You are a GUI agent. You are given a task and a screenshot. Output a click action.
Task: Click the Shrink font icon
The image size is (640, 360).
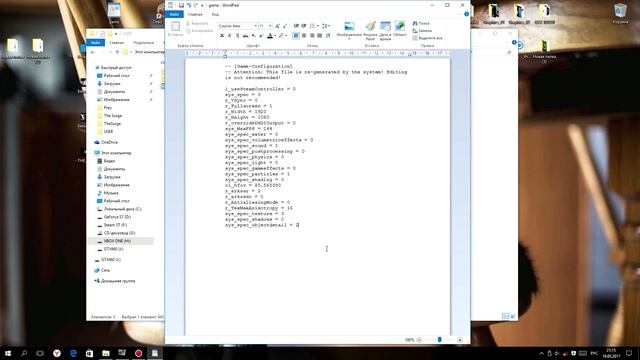285,26
